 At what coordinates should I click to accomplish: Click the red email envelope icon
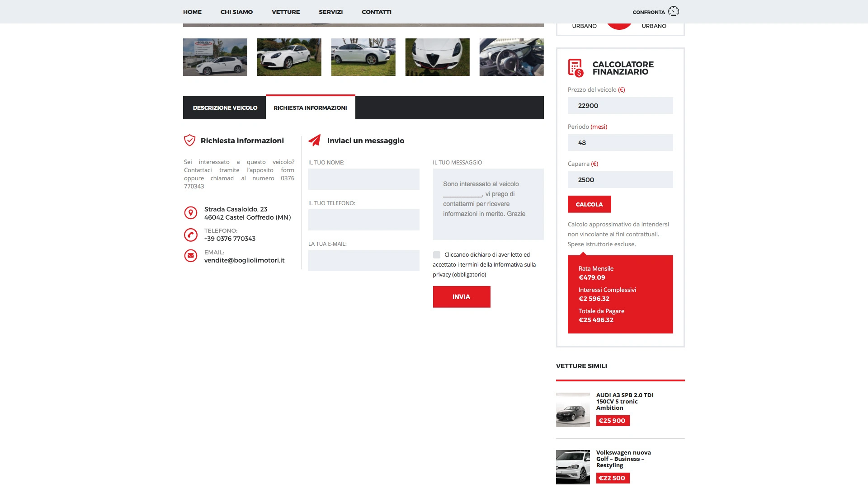click(x=191, y=256)
